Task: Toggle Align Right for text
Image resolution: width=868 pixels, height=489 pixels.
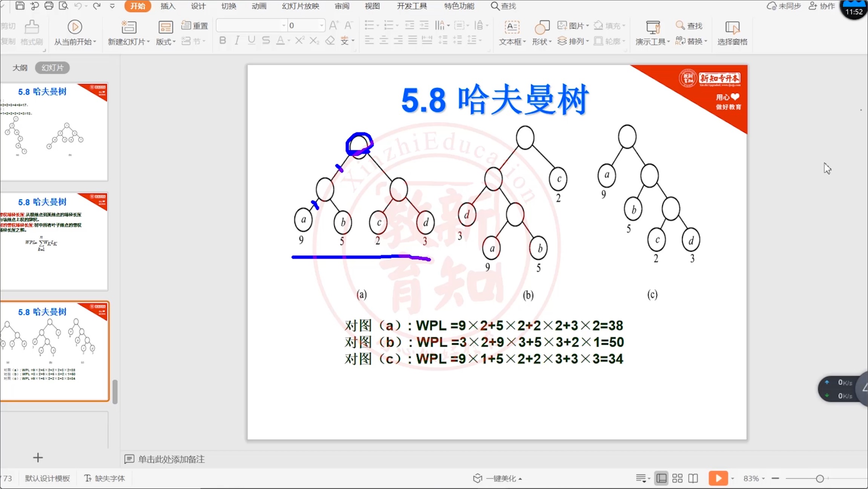Action: [x=398, y=40]
